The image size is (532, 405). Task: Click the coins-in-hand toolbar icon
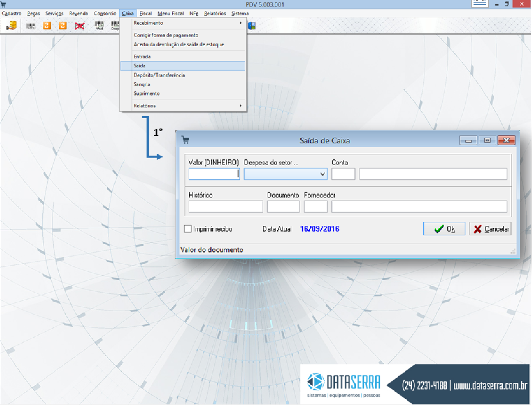pos(11,26)
